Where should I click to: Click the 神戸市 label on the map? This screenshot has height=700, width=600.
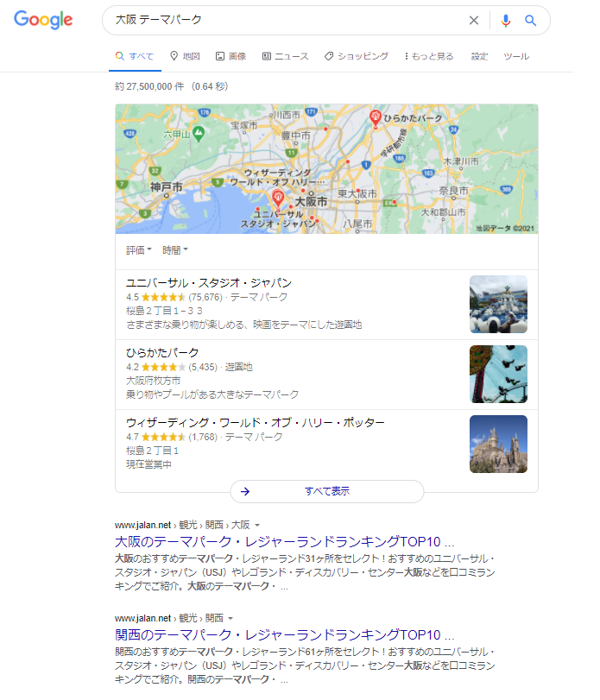[x=166, y=187]
